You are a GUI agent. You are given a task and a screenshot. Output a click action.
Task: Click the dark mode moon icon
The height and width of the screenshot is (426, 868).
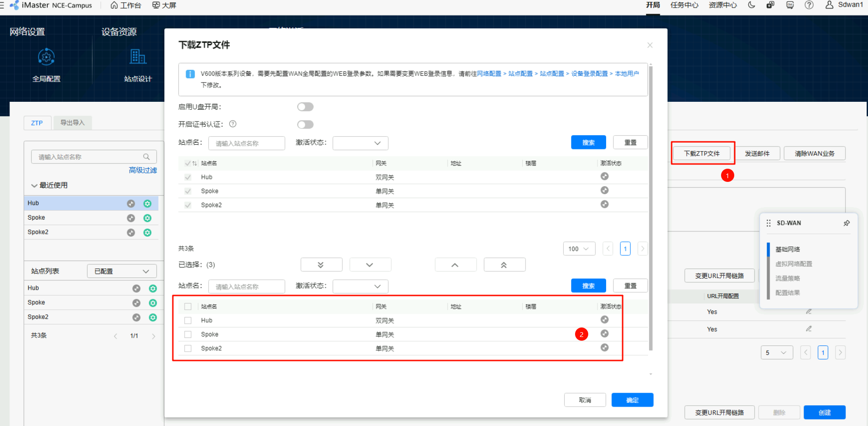coord(751,5)
